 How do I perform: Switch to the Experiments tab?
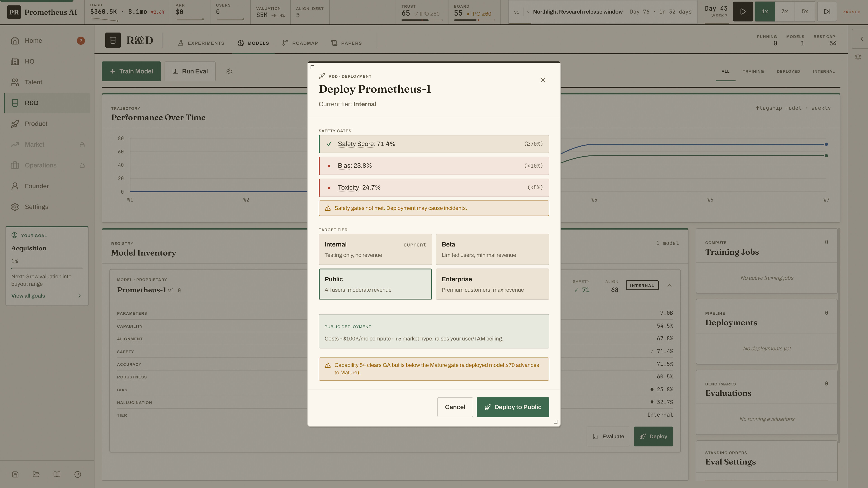tap(201, 43)
